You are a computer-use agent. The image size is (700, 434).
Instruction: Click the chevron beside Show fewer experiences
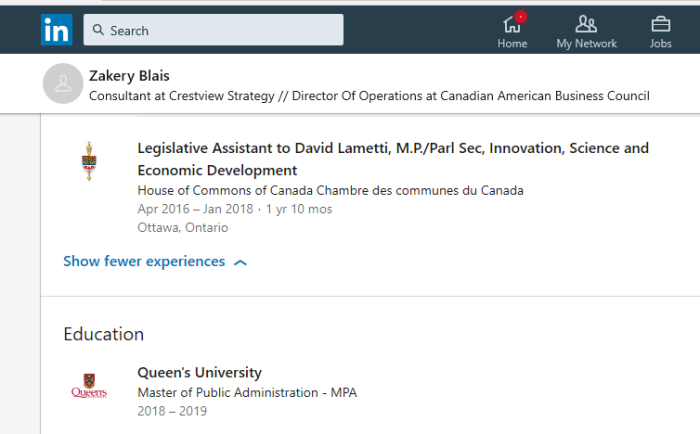(240, 263)
